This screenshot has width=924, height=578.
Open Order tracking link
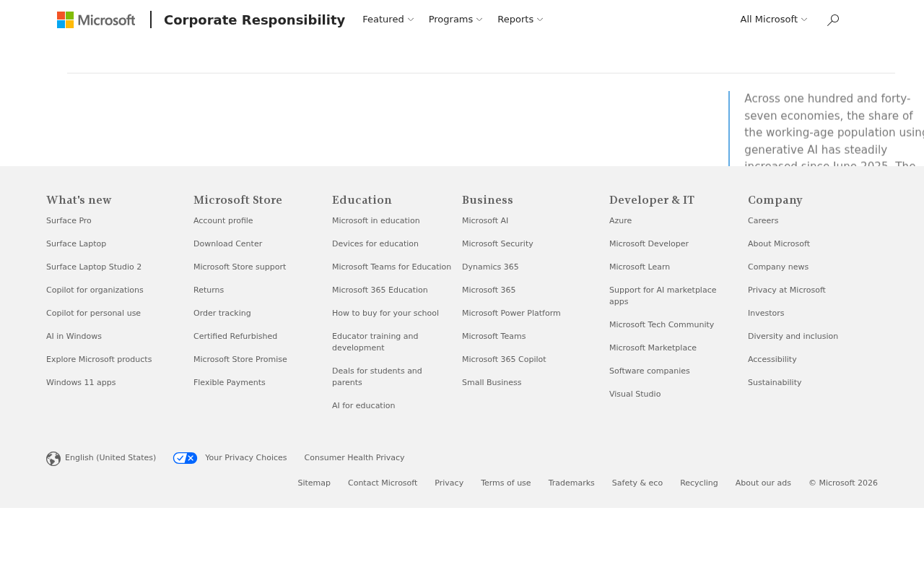(x=222, y=314)
